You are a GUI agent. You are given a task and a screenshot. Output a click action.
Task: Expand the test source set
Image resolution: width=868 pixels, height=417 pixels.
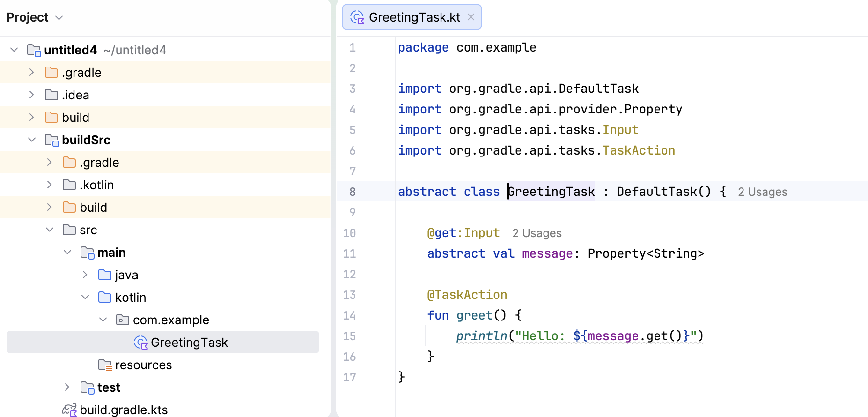point(67,387)
